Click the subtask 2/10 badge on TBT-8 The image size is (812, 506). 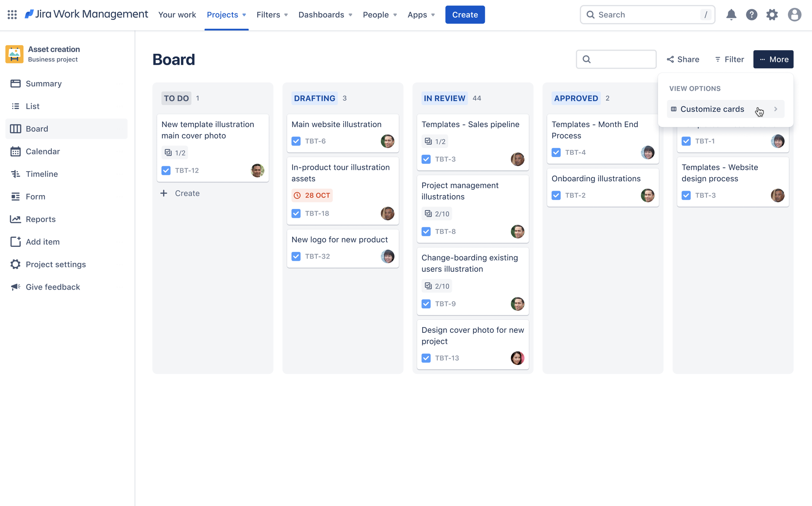pos(437,213)
